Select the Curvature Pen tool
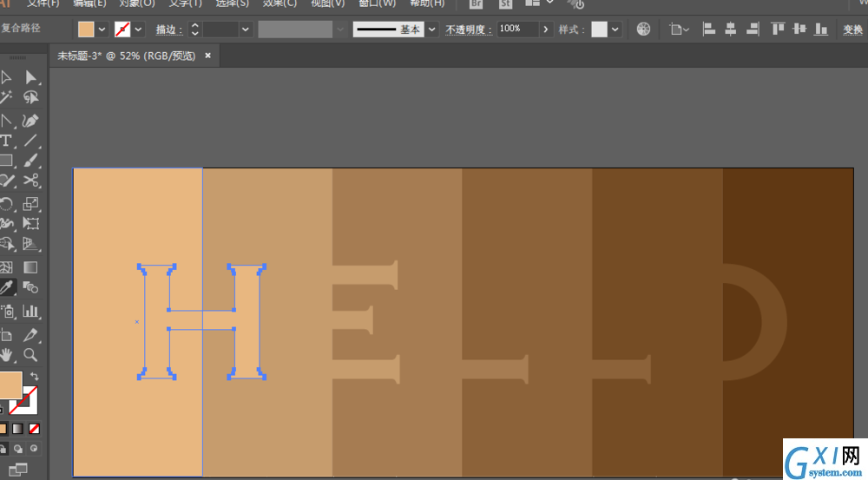Viewport: 868px width, 480px height. point(30,120)
